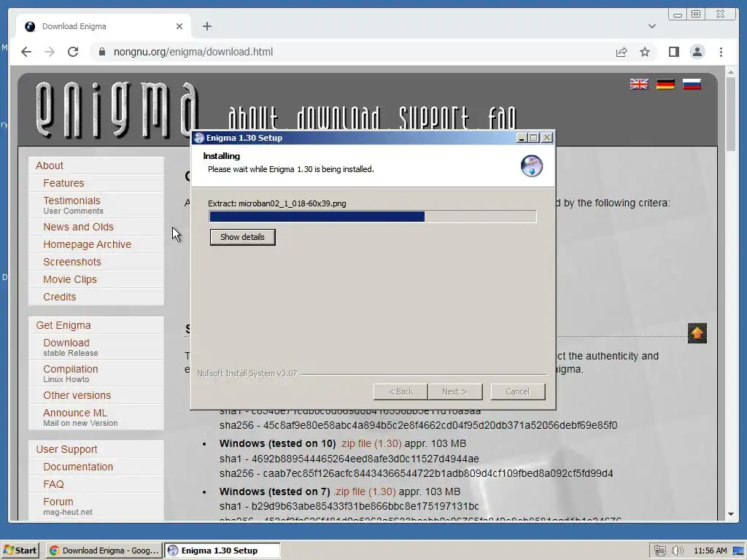Switch site language to Russian flag
Screen dimensions: 747x560
point(692,85)
